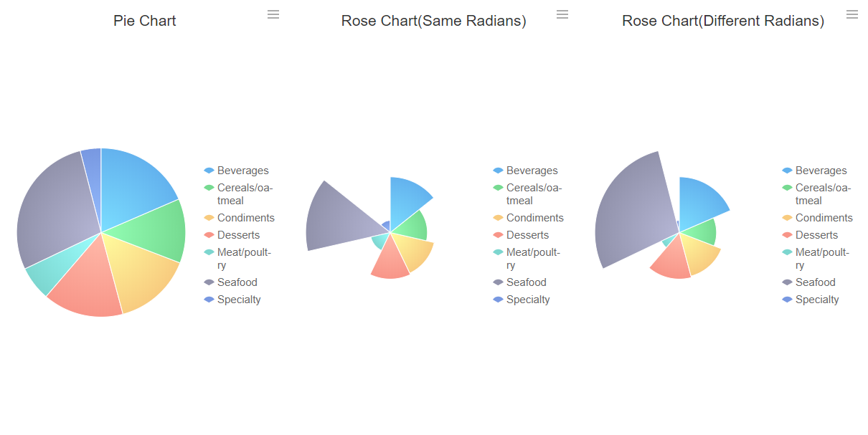
Task: Open the Pie Chart toolbox menu icon
Action: 273,14
